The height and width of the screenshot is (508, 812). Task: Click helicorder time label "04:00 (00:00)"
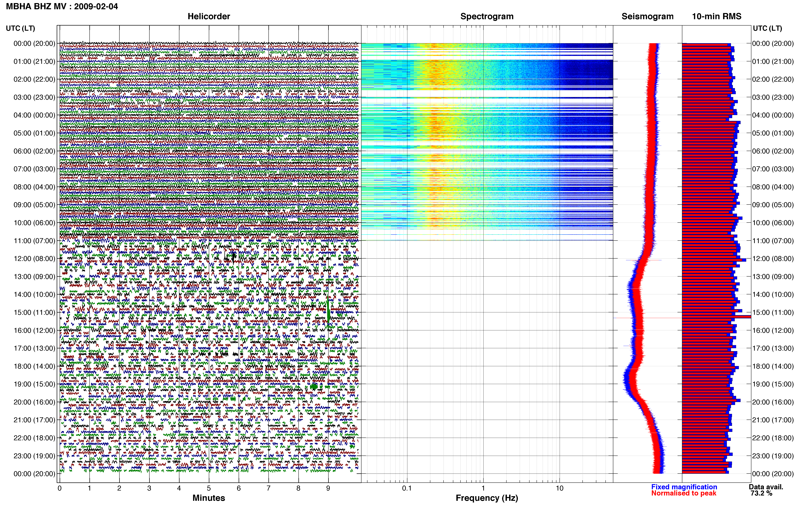(34, 115)
